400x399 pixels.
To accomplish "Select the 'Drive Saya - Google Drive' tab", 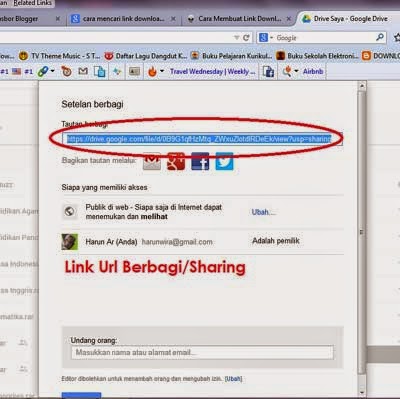I will (348, 19).
